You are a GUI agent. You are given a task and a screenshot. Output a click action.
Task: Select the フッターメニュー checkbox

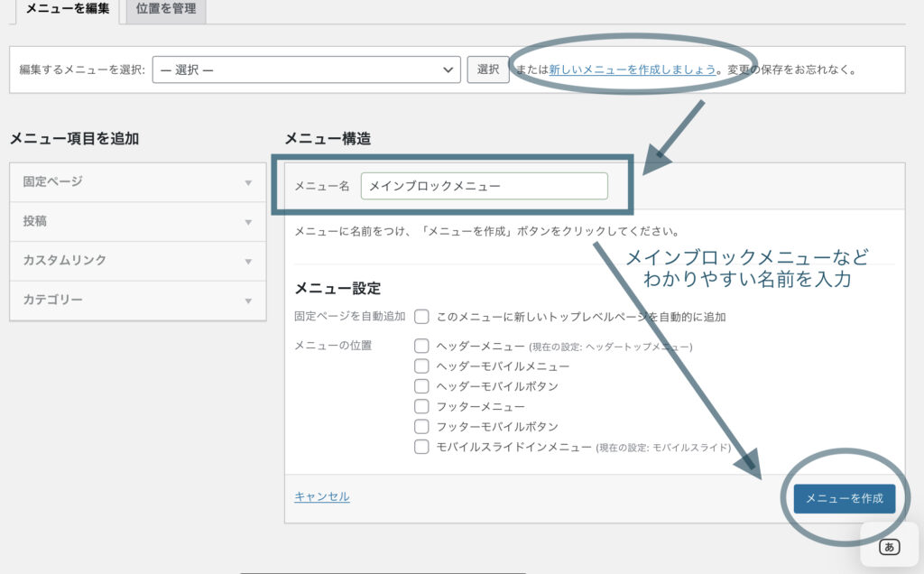pyautogui.click(x=421, y=407)
